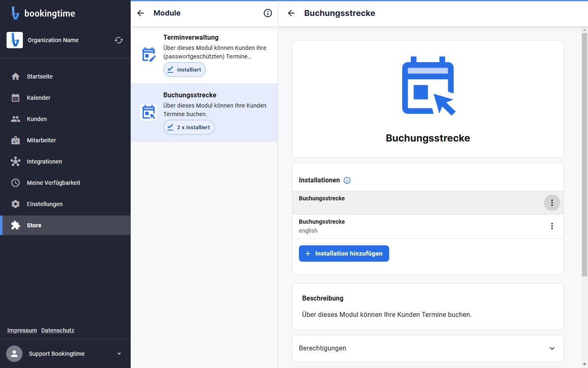Open the info icon in the Module header
Screen dimensions: 588x368
(268, 13)
